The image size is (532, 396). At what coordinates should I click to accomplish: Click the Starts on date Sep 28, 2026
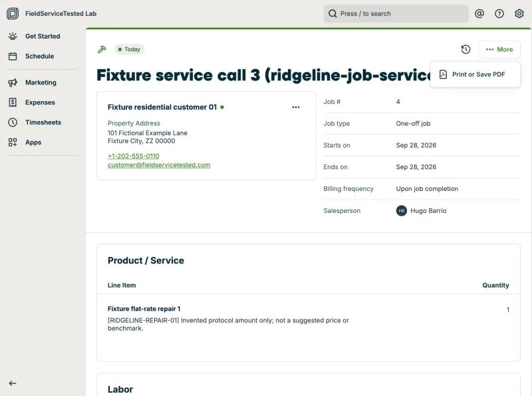416,145
